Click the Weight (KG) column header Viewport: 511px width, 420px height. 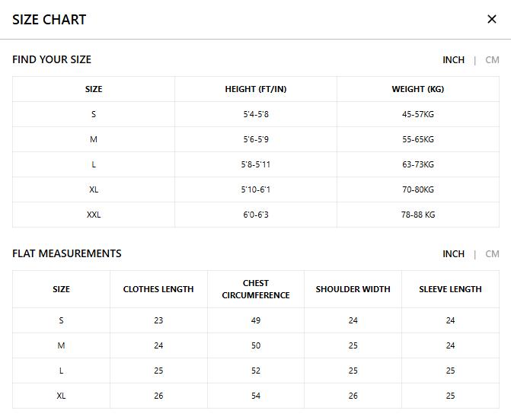coord(418,89)
